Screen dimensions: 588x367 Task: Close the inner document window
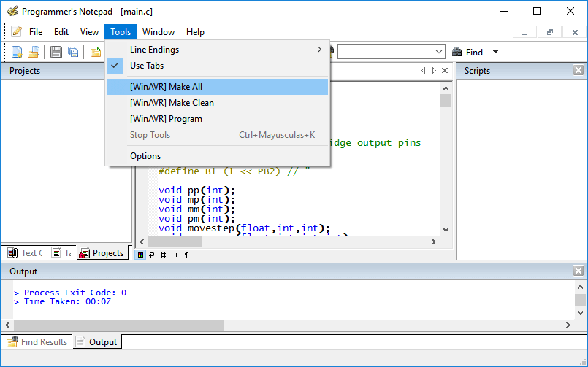[575, 33]
